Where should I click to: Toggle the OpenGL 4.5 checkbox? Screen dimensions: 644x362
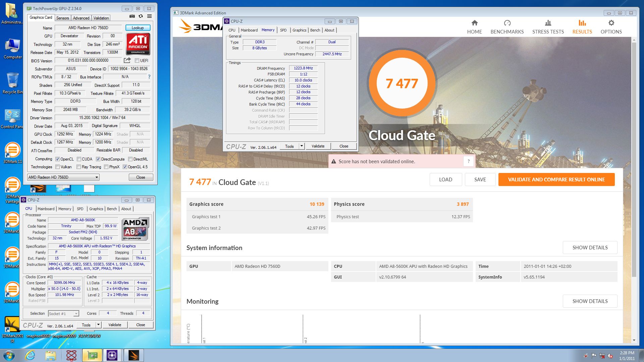[x=125, y=167]
